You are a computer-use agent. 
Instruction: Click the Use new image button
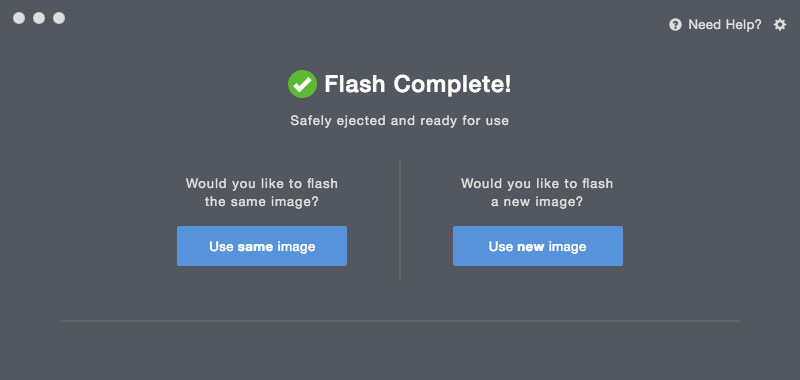click(538, 246)
